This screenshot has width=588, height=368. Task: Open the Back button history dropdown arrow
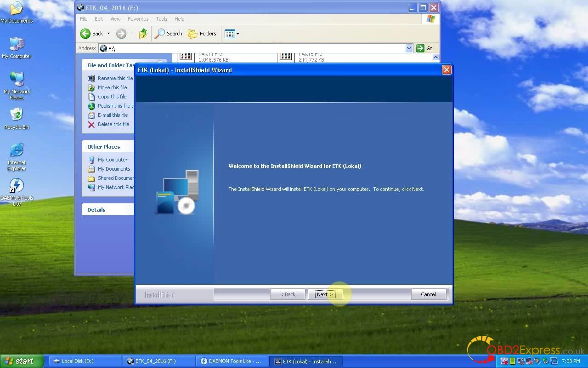109,34
